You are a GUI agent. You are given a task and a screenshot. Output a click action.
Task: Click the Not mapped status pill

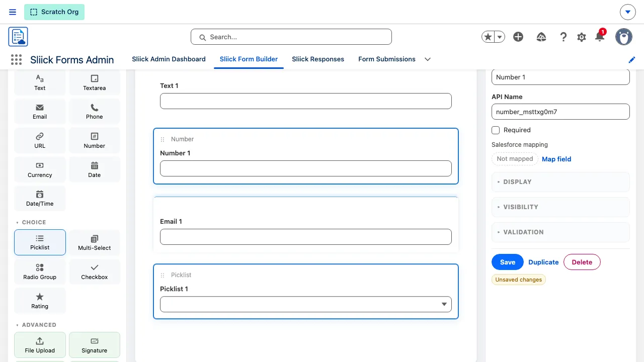[515, 159]
